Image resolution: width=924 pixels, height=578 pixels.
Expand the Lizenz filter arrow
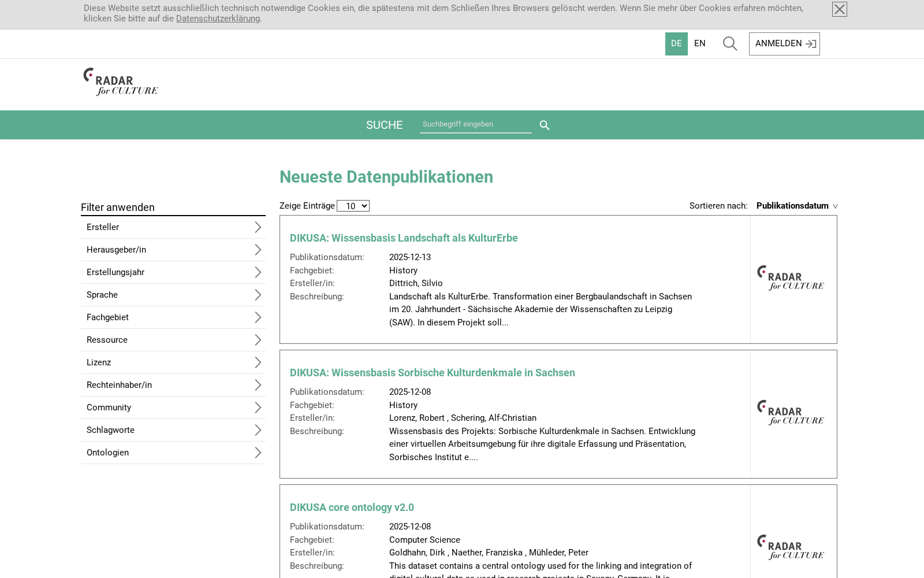click(258, 362)
